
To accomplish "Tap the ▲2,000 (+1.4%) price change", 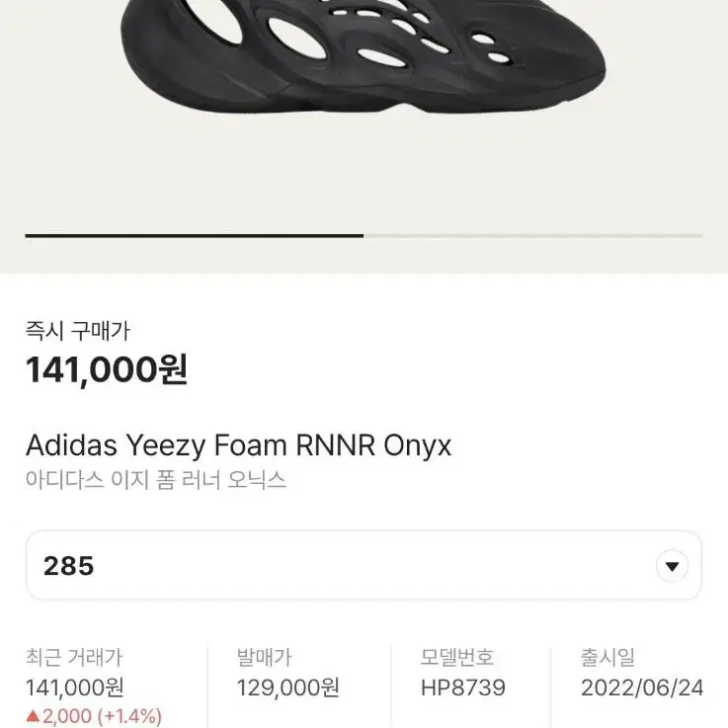I will click(x=94, y=716).
